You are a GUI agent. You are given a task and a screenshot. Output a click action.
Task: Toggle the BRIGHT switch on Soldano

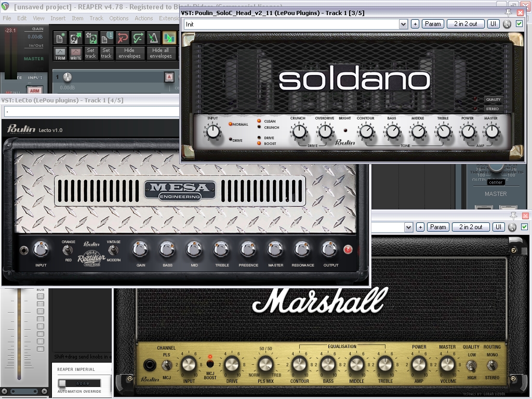345,130
